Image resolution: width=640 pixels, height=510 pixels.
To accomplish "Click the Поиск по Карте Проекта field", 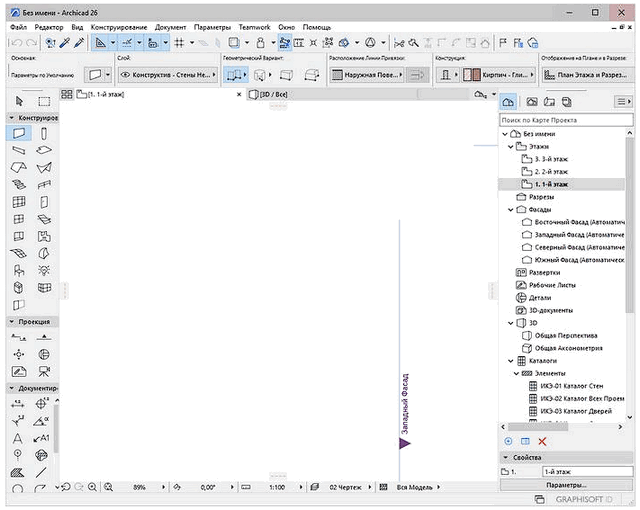I will [x=566, y=120].
